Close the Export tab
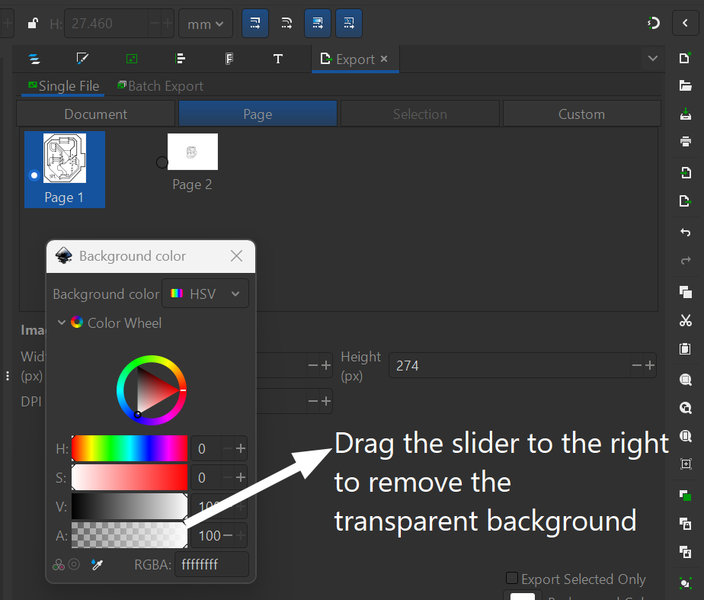Viewport: 704px width, 600px height. click(384, 59)
